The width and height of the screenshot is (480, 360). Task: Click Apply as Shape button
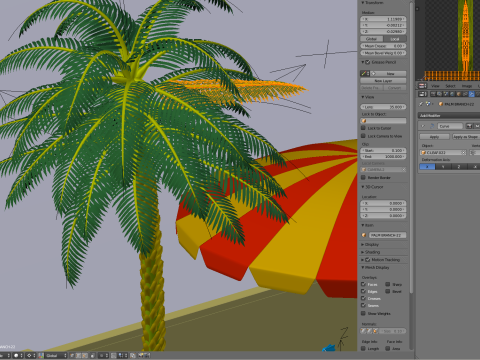coord(466,137)
